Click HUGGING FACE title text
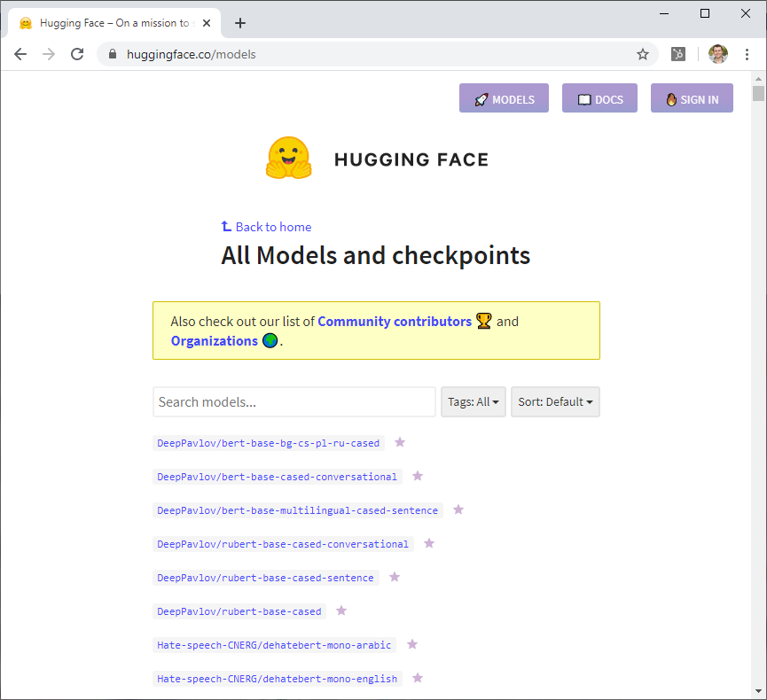767x700 pixels. 411,159
